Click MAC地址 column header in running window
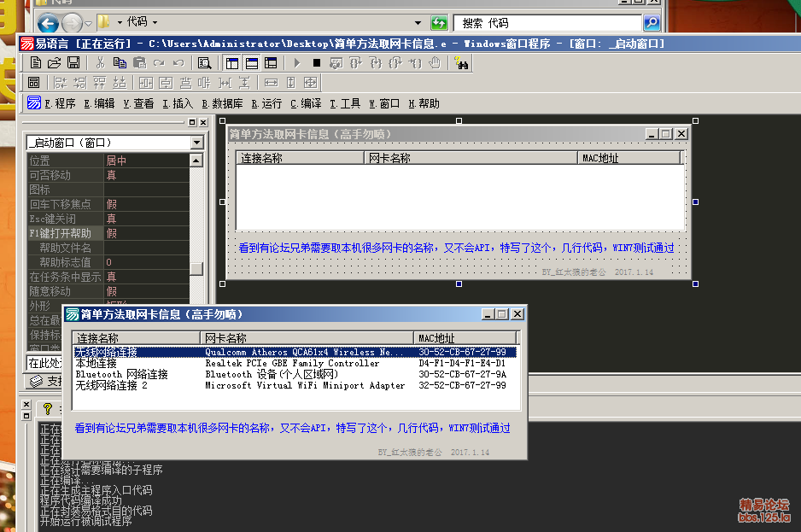Image resolution: width=801 pixels, height=532 pixels. coord(465,338)
